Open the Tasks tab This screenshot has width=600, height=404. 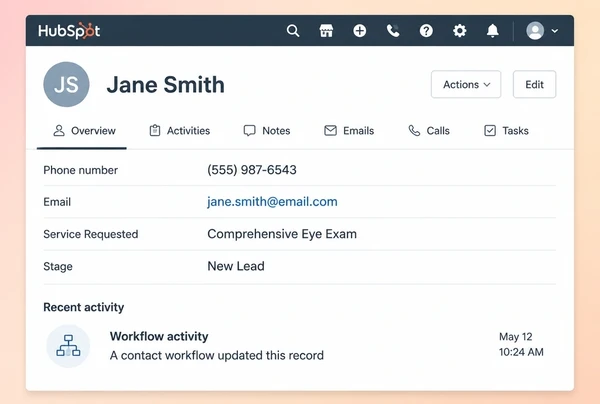point(506,131)
